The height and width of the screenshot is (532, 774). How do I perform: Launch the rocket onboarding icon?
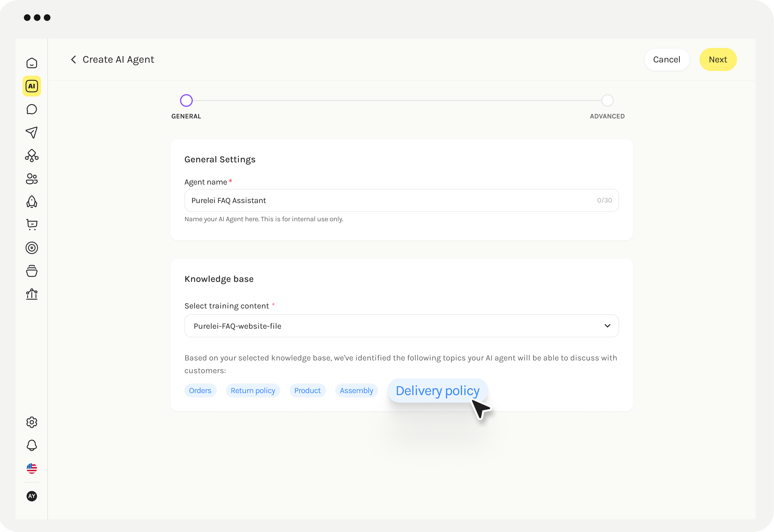[32, 202]
